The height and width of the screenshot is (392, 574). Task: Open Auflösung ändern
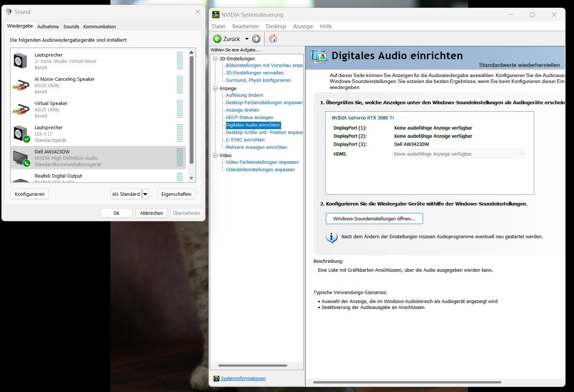(x=245, y=95)
